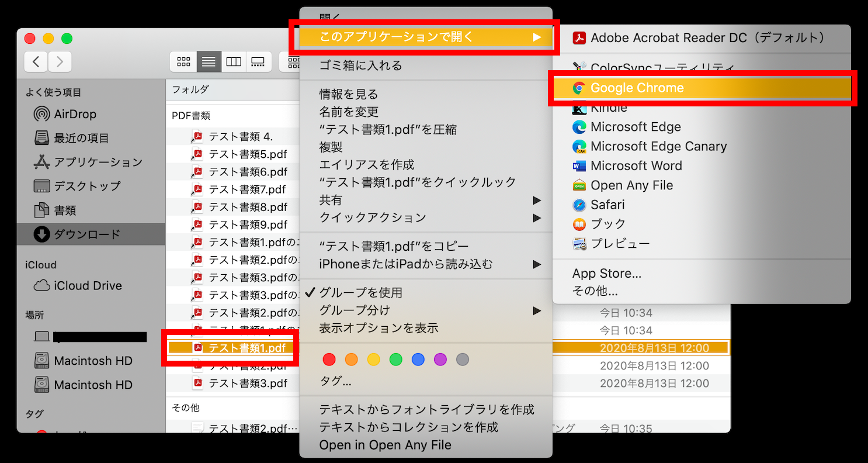Apply the orange tag color
Image resolution: width=868 pixels, height=463 pixels.
click(x=352, y=359)
